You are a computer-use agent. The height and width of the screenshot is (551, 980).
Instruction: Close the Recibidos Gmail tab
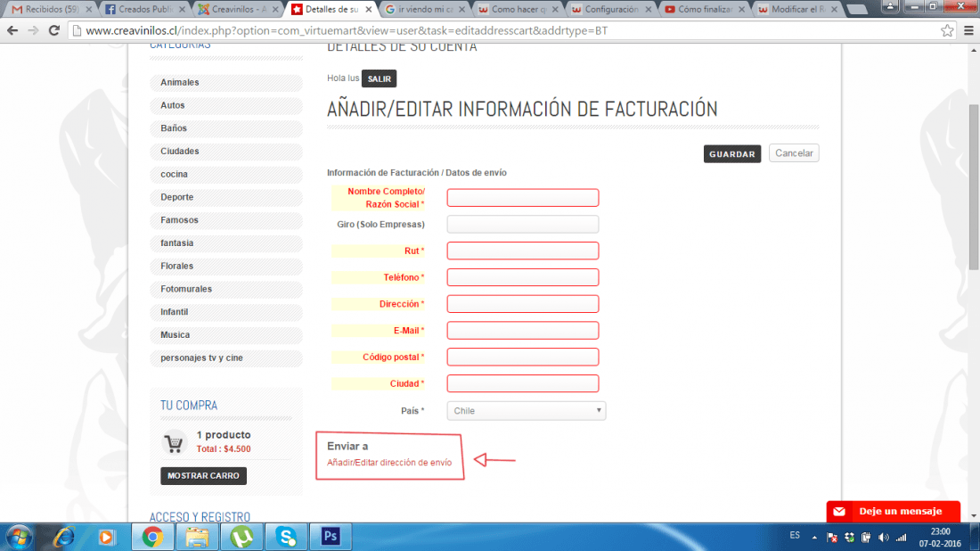click(x=89, y=10)
